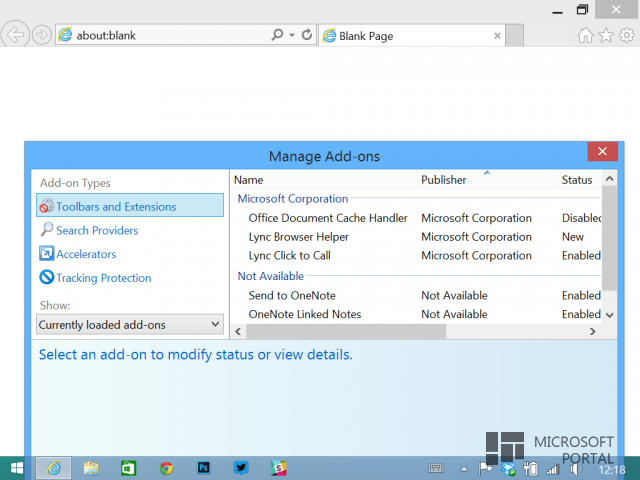Click the add-on list scroll up arrow
The height and width of the screenshot is (480, 640).
click(609, 179)
